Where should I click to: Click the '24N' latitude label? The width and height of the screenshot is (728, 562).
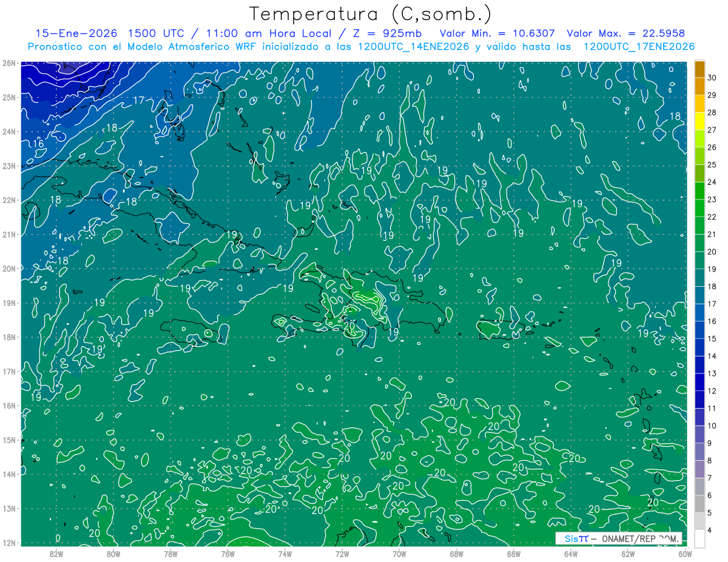(x=8, y=132)
